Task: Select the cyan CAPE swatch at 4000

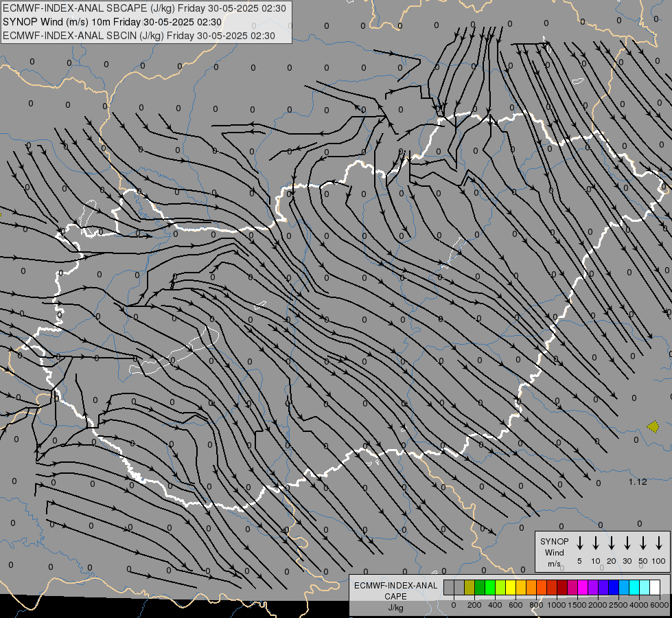Action: point(635,588)
